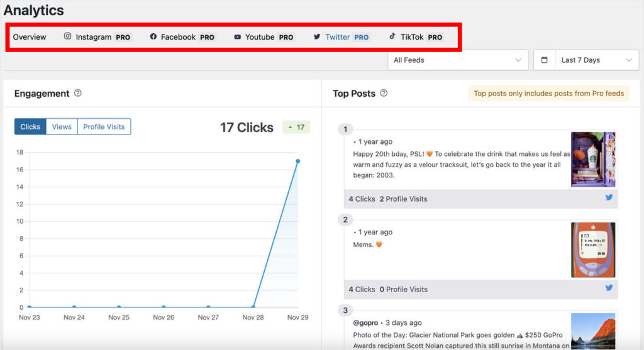This screenshot has height=350, width=644.
Task: Click the calendar icon beside date range
Action: (x=544, y=60)
